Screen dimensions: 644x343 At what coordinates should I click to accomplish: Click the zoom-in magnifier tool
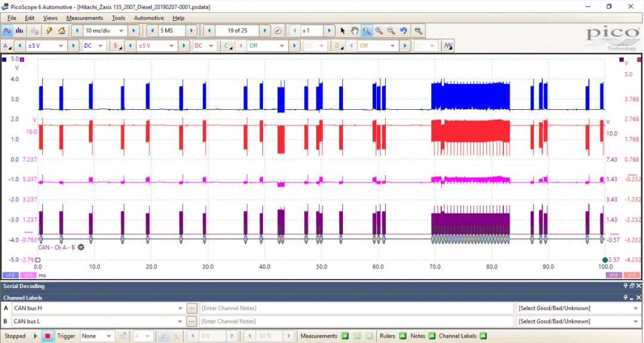(379, 30)
